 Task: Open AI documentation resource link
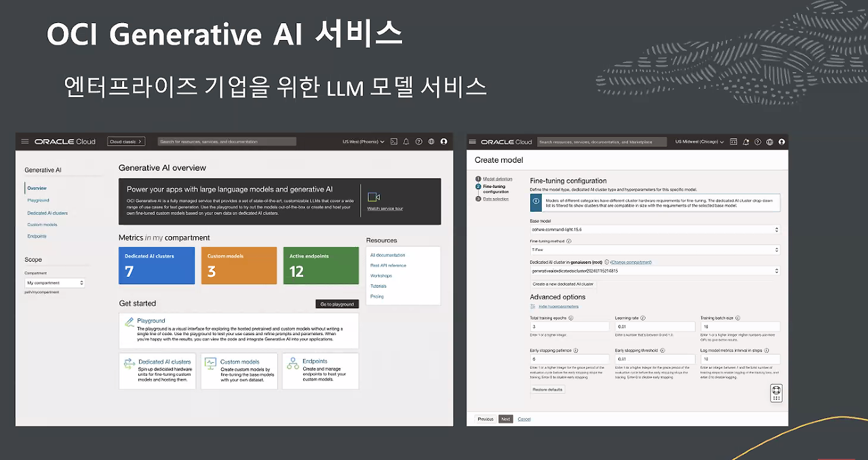[x=388, y=255]
